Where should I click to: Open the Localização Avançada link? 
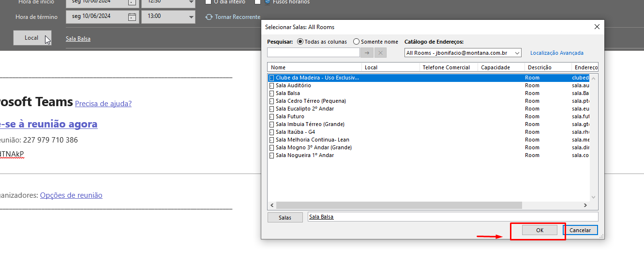point(556,53)
